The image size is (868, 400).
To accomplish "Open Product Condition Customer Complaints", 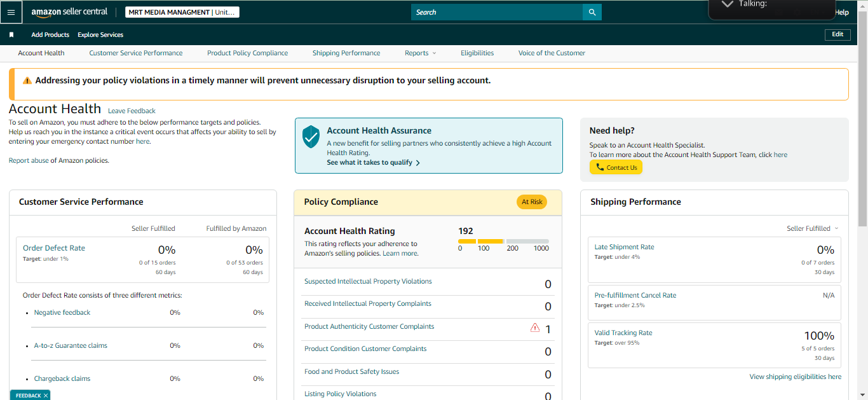I will pos(365,348).
